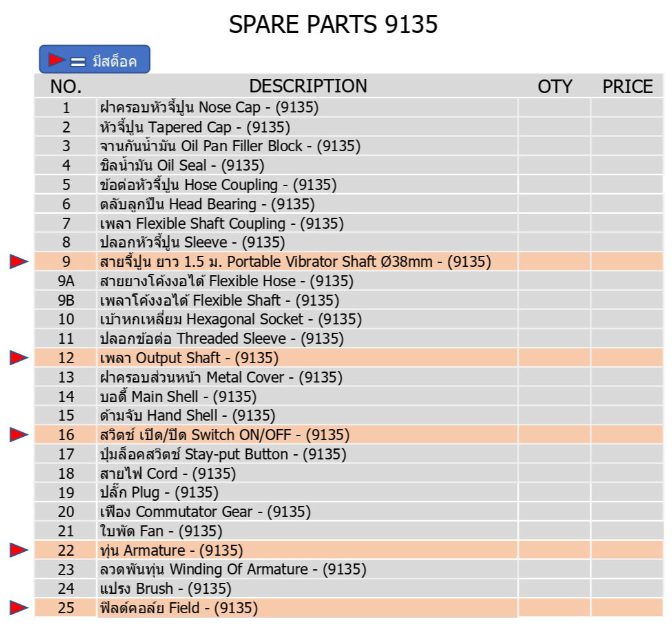Select the Hexagonal Socket description
Screen dimensions: 672x641
click(x=231, y=319)
